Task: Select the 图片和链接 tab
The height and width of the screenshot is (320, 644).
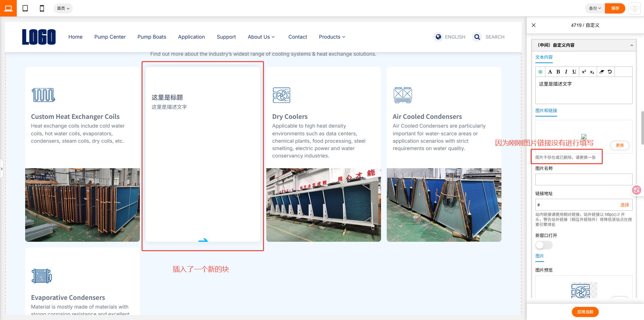Action: [x=546, y=111]
